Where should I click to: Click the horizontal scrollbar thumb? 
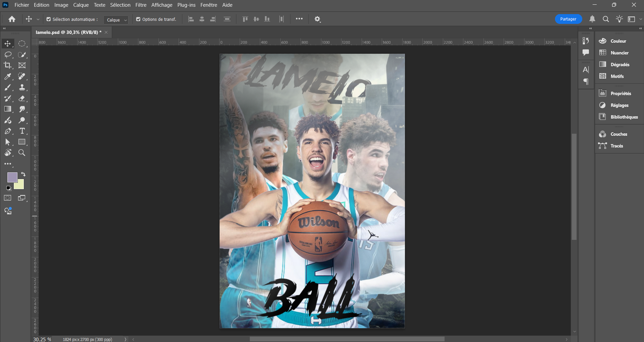point(347,339)
